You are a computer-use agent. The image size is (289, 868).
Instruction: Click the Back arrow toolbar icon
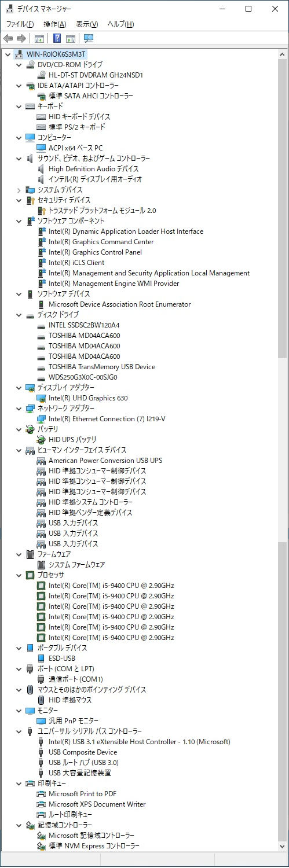click(8, 39)
